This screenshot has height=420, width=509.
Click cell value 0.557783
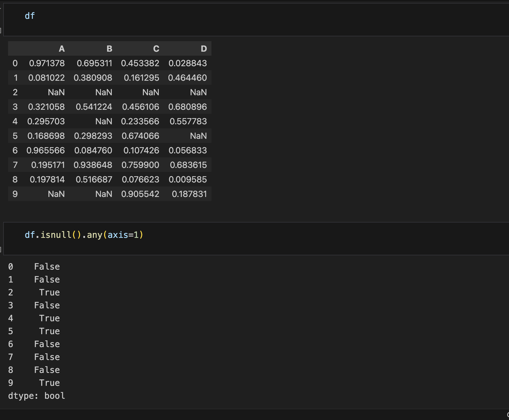188,121
